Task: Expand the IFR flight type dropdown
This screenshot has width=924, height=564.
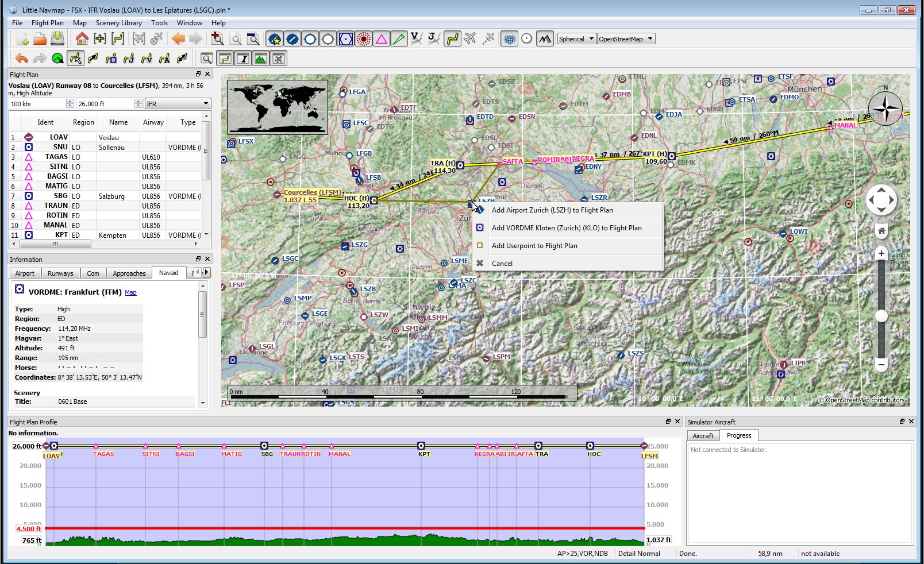Action: tap(178, 104)
